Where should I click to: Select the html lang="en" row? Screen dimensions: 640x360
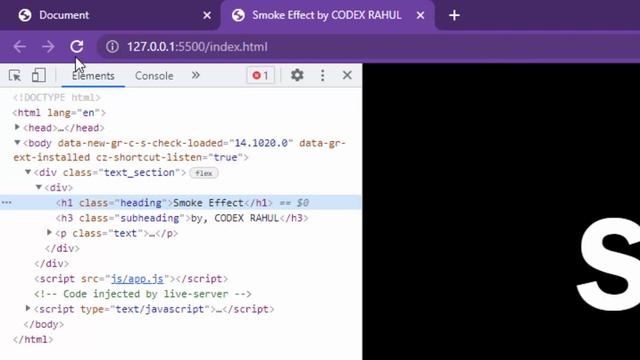[181, 113]
